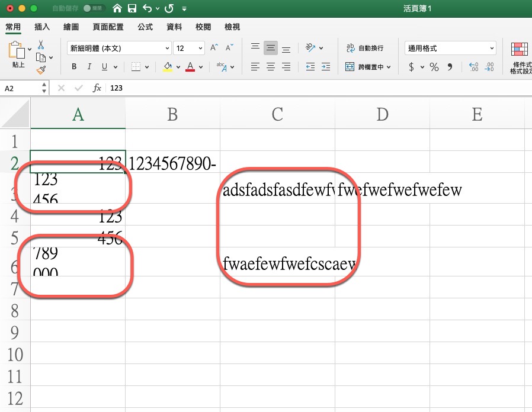Click the Select All corner triangle
The width and height of the screenshot is (532, 412).
pos(15,113)
